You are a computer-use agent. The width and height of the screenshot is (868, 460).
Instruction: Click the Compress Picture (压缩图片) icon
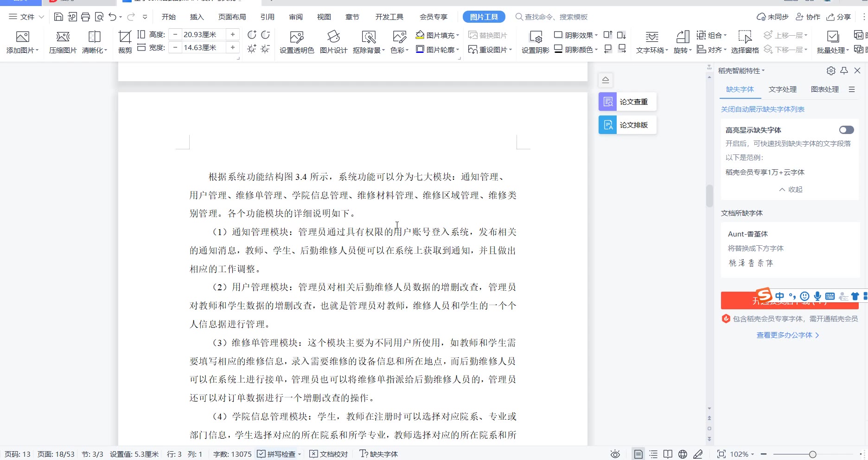point(63,37)
